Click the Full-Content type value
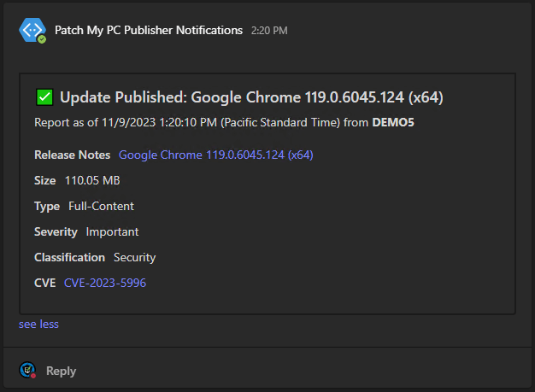Image resolution: width=535 pixels, height=392 pixels. coord(102,206)
